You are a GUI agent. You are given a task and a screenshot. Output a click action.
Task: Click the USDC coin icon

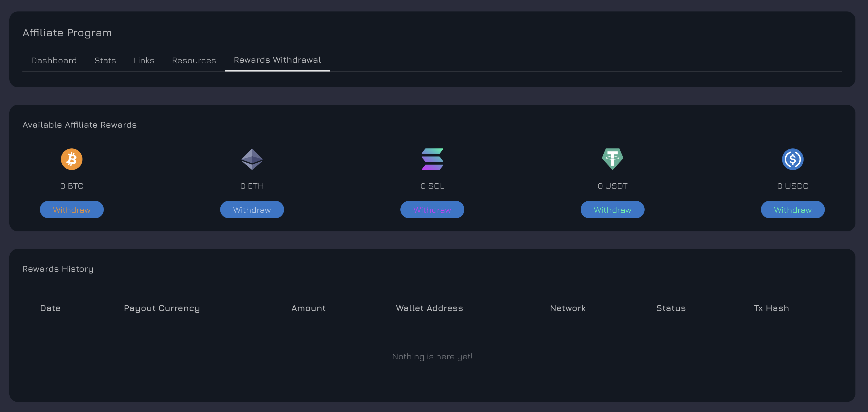tap(793, 159)
